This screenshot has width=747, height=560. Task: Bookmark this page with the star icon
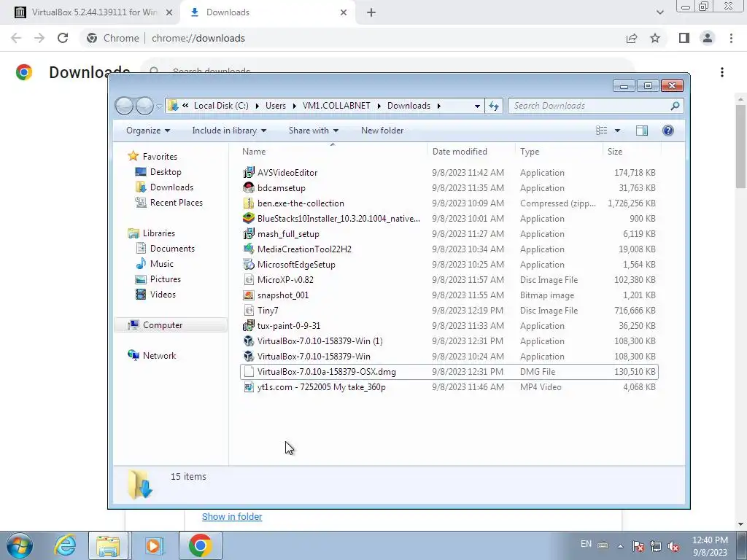click(x=655, y=38)
